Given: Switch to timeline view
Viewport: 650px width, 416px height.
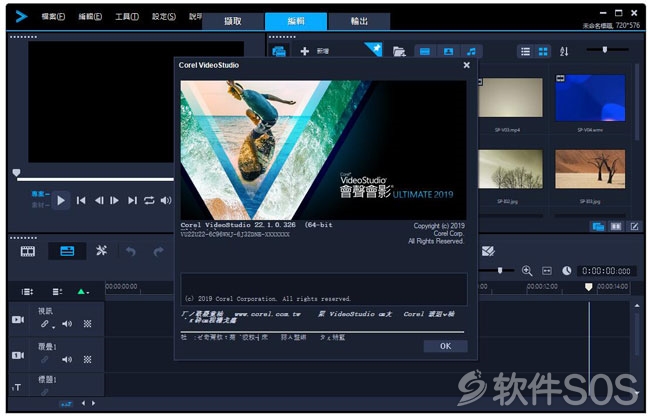Looking at the screenshot, I should coord(67,251).
